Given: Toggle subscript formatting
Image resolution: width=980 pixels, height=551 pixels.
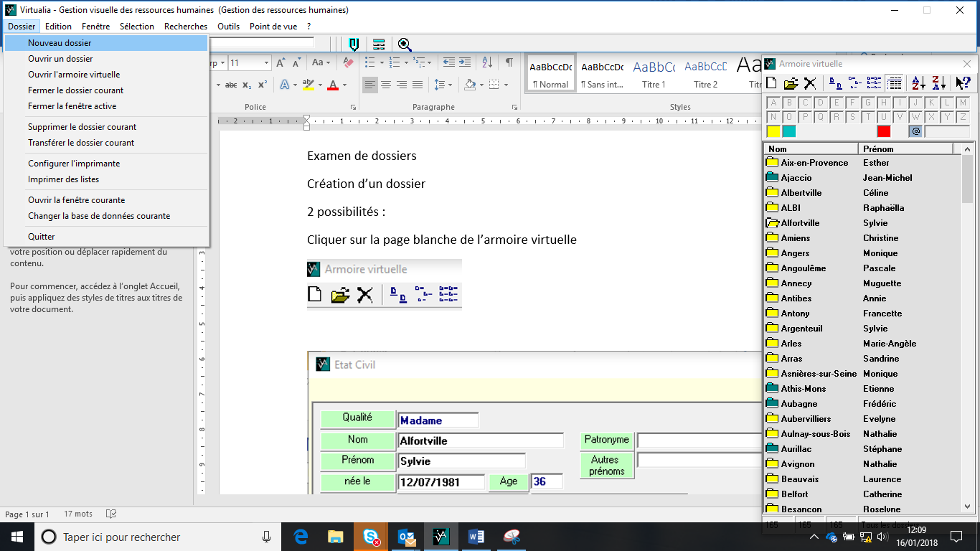Looking at the screenshot, I should click(247, 85).
